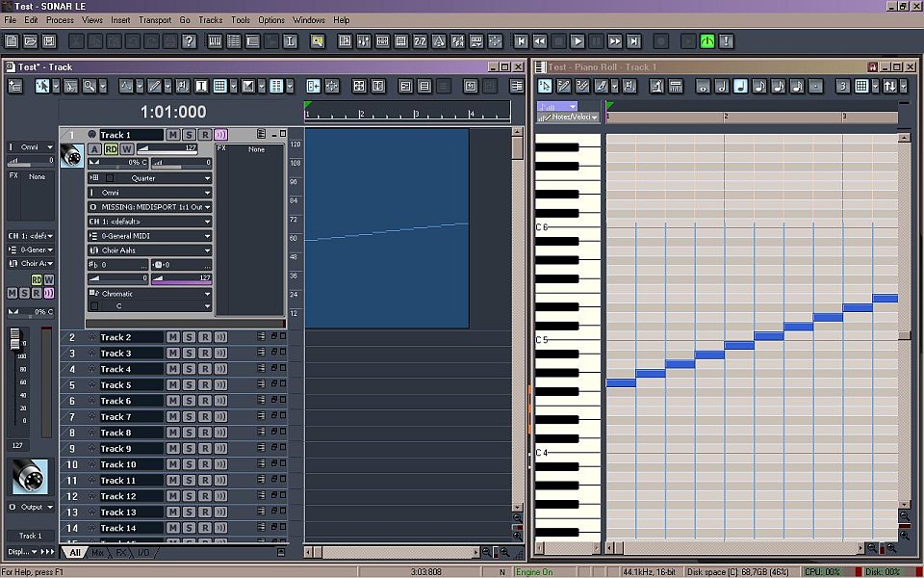Select the Select tool in Track view
Screen dimensions: 924x578
pyautogui.click(x=41, y=86)
